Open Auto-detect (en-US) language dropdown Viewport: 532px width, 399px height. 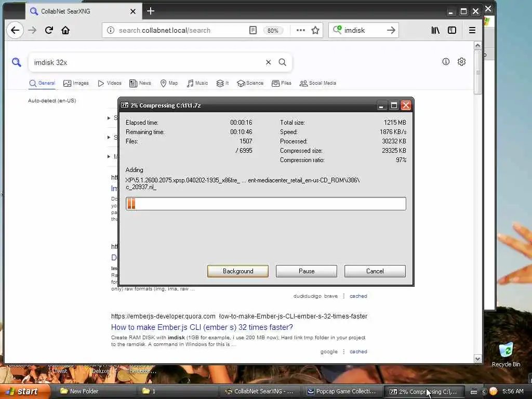coord(52,100)
